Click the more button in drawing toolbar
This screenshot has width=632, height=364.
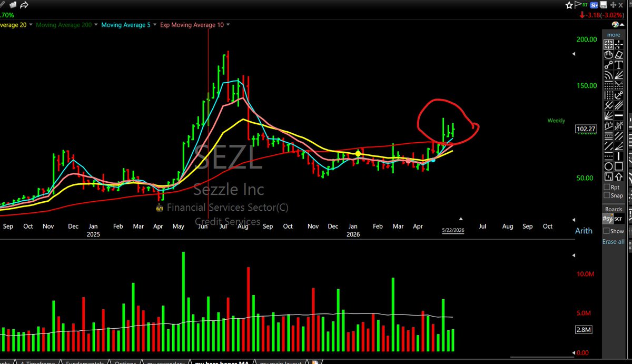coord(614,35)
